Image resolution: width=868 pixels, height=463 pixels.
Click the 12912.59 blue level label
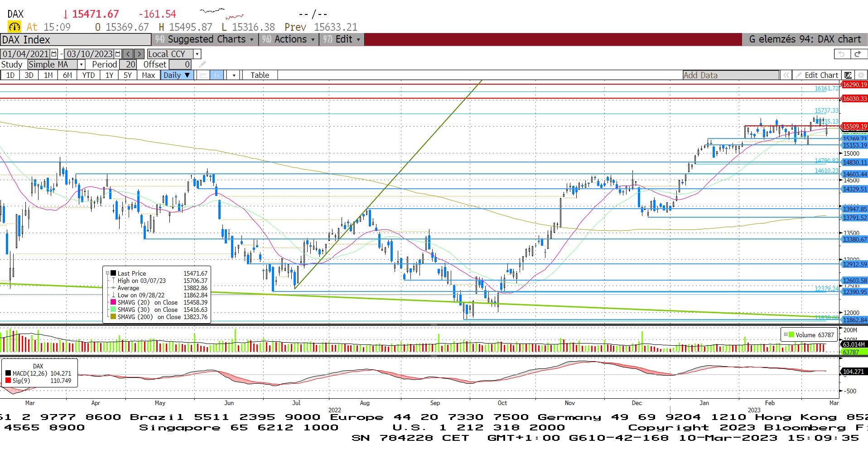(854, 264)
